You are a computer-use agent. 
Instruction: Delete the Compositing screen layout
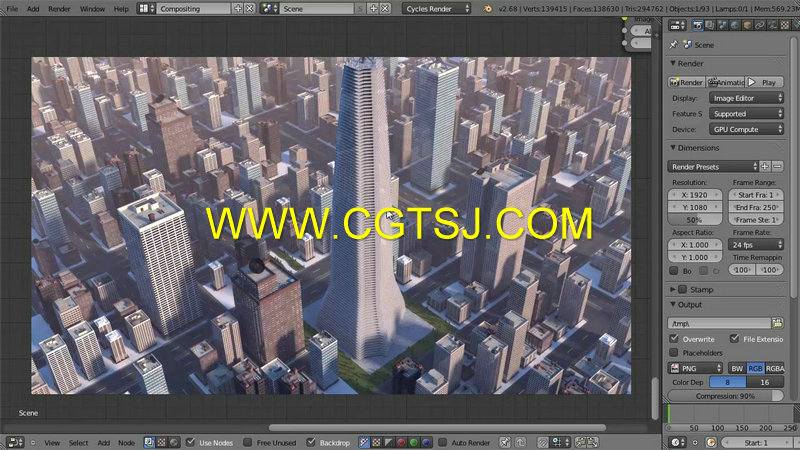pos(249,9)
